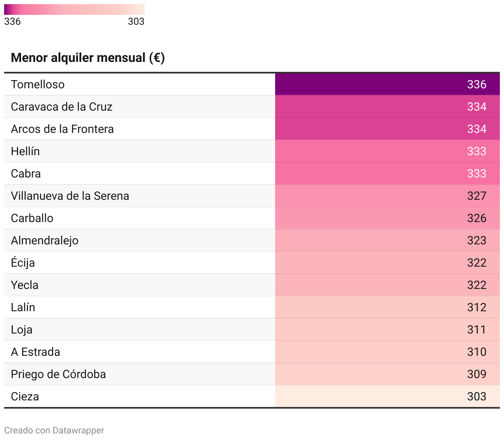Click the Almendralejo row label
Viewport: 504px width, 440px height.
pyautogui.click(x=45, y=241)
